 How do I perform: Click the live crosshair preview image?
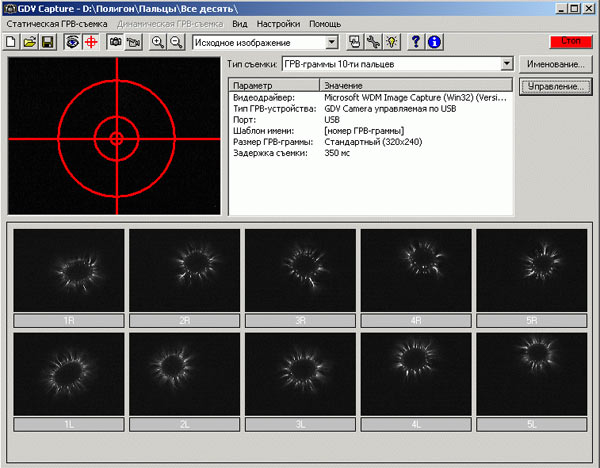pos(114,136)
